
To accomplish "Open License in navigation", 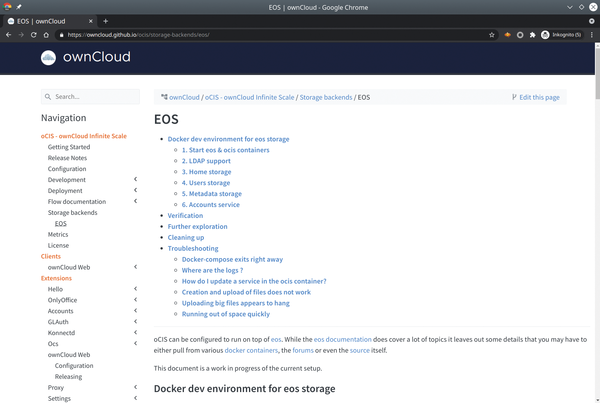I will pyautogui.click(x=58, y=245).
